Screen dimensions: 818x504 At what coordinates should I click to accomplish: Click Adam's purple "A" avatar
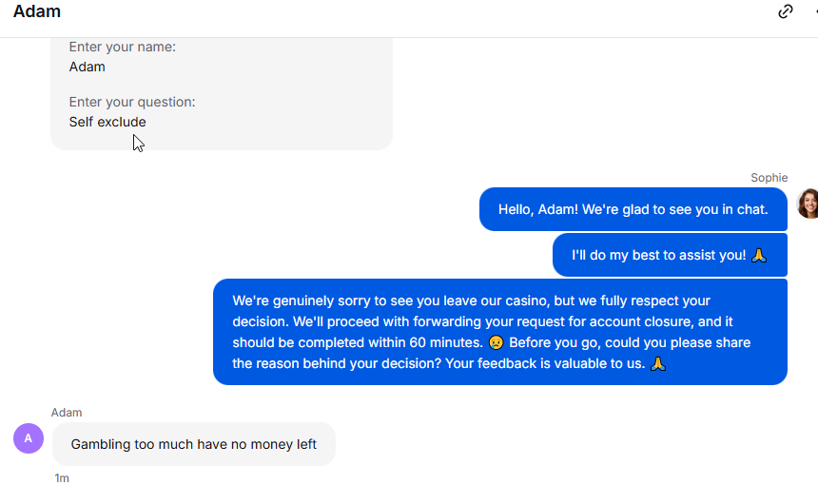point(29,438)
